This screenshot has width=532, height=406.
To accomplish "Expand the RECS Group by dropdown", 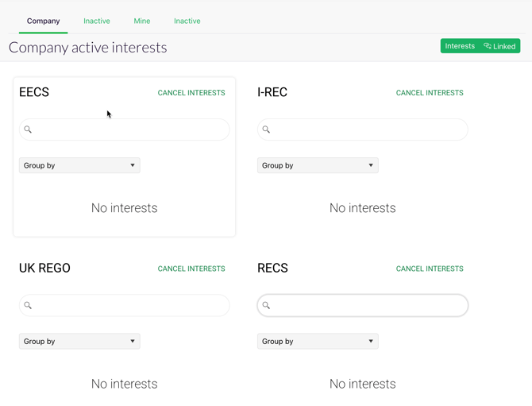I will [x=318, y=341].
